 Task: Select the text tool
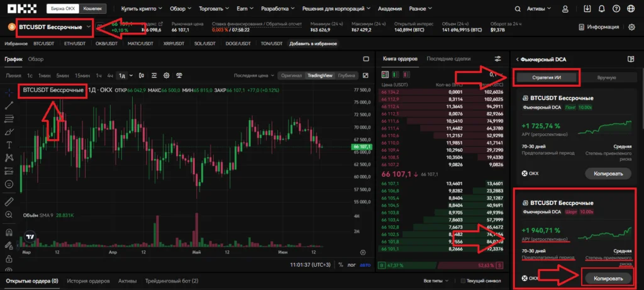click(x=9, y=145)
